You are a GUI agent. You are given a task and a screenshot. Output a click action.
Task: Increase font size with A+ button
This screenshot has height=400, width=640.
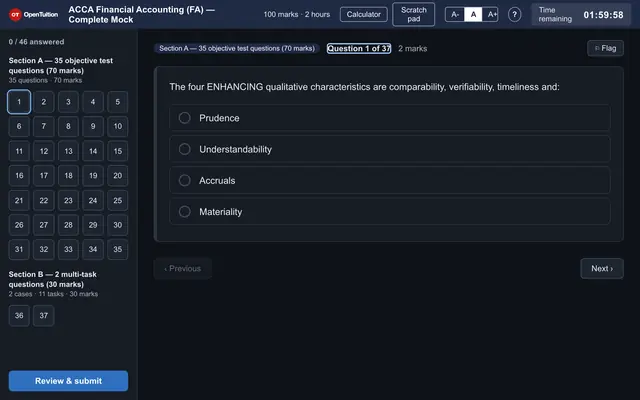tap(491, 15)
